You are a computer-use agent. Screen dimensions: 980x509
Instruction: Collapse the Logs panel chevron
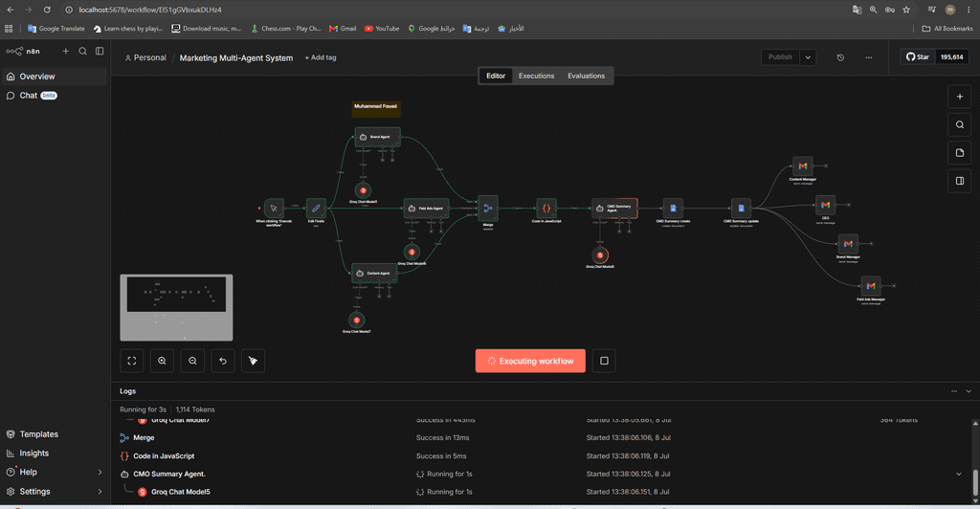(x=969, y=391)
